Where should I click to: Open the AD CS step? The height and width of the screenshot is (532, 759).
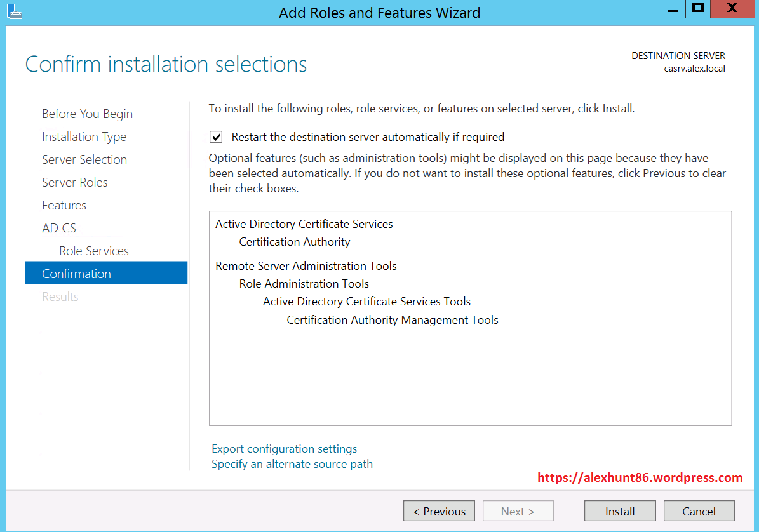point(59,228)
